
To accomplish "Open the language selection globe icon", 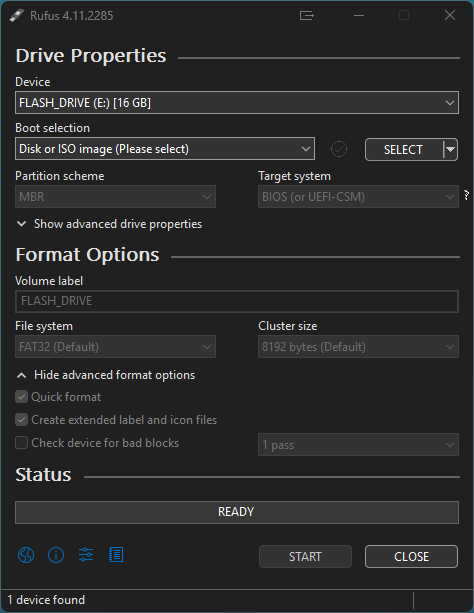I will [26, 555].
